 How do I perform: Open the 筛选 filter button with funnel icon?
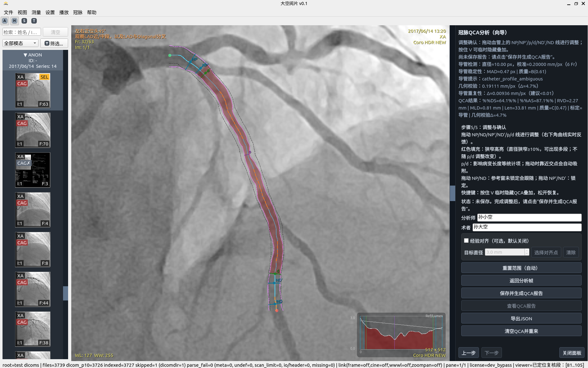(54, 43)
